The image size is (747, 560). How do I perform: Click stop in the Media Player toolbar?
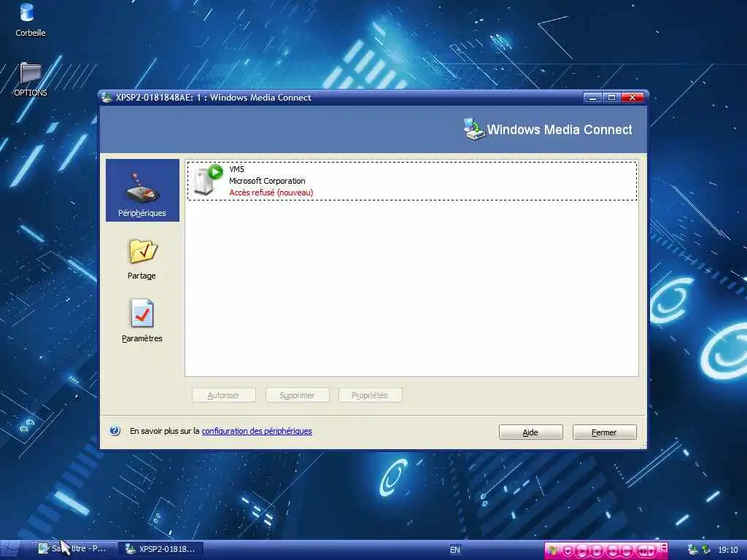(x=597, y=551)
